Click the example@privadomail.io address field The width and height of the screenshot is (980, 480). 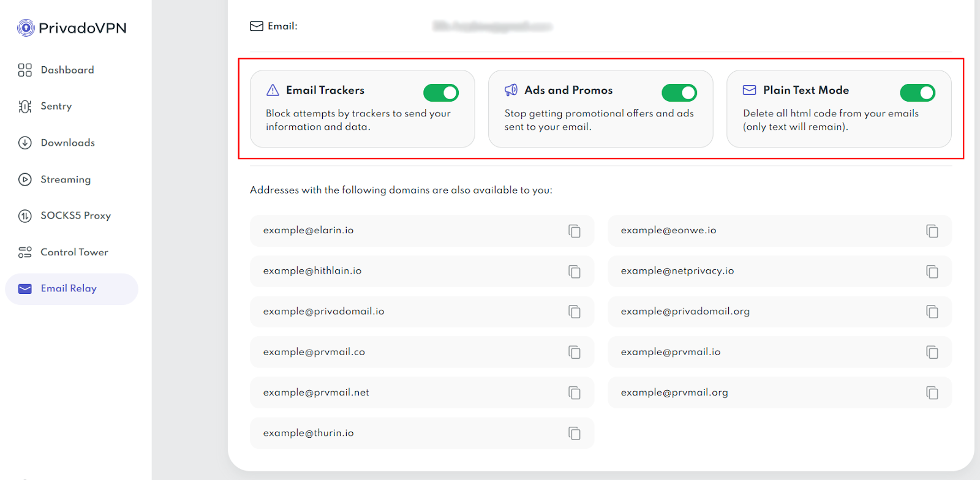coord(404,312)
